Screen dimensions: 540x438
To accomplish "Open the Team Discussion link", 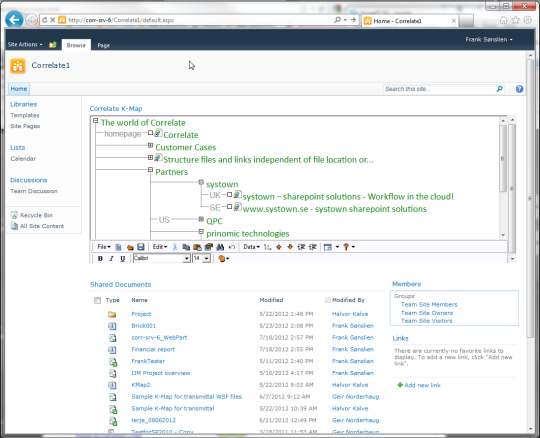I will tap(34, 191).
